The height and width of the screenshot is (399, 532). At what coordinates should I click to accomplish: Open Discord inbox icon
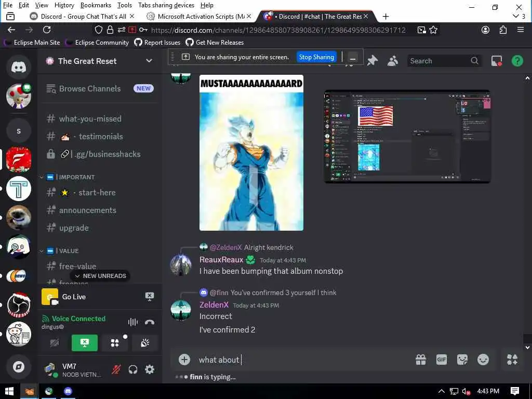pyautogui.click(x=496, y=61)
